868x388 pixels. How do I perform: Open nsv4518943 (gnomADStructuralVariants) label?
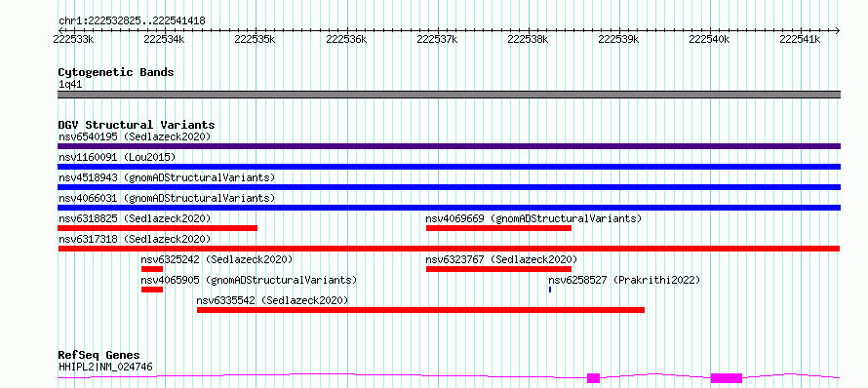167,177
